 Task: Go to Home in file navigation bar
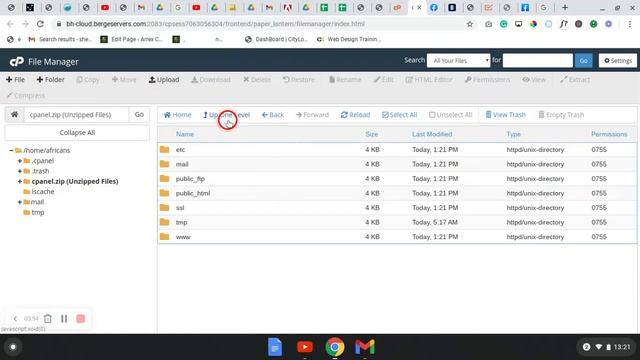177,115
